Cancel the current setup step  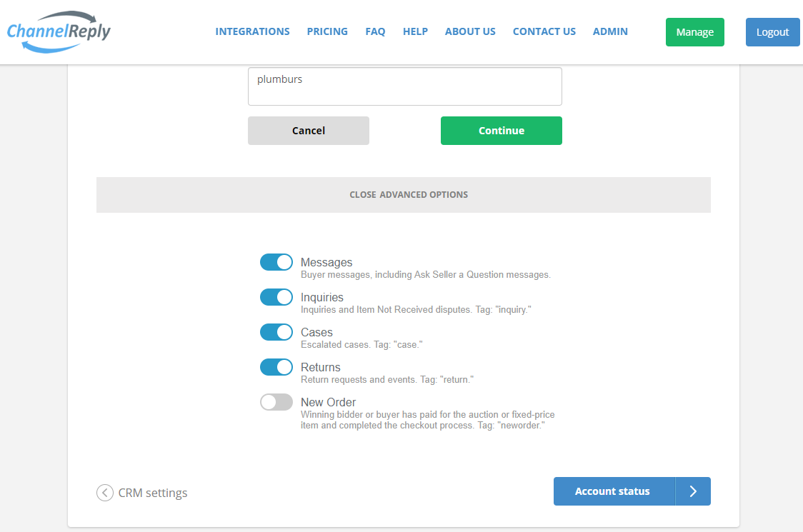[x=309, y=131]
